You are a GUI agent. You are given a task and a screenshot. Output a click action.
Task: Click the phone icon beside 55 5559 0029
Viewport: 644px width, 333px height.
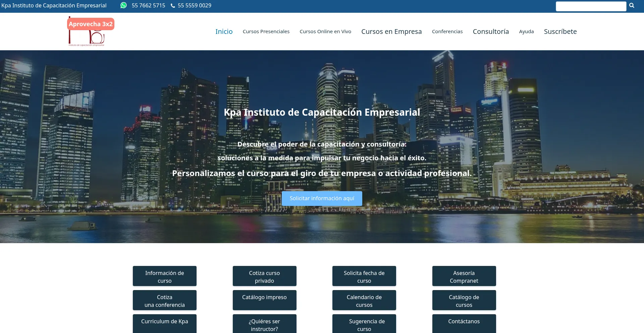[173, 6]
